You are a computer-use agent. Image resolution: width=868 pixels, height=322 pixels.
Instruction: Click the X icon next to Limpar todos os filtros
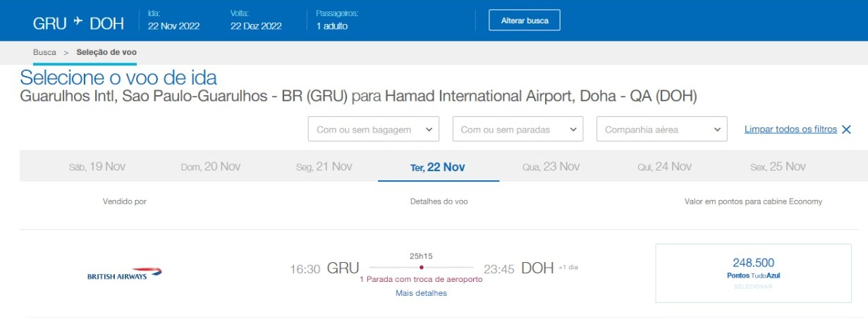click(x=846, y=129)
